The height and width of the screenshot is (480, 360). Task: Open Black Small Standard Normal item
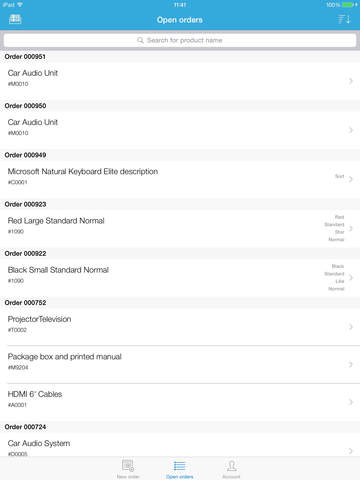[x=180, y=278]
